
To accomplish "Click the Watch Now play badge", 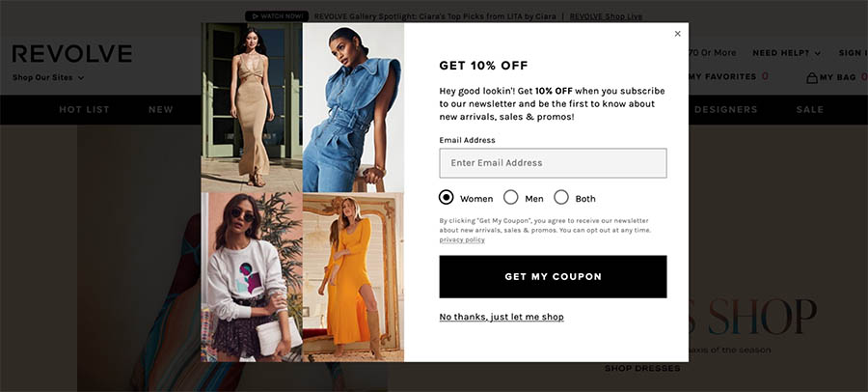I will tap(277, 16).
